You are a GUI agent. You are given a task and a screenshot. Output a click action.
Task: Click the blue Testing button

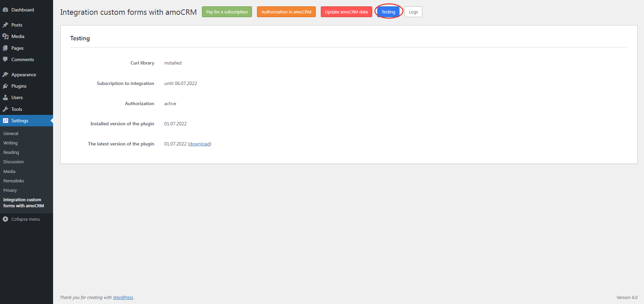coord(388,12)
